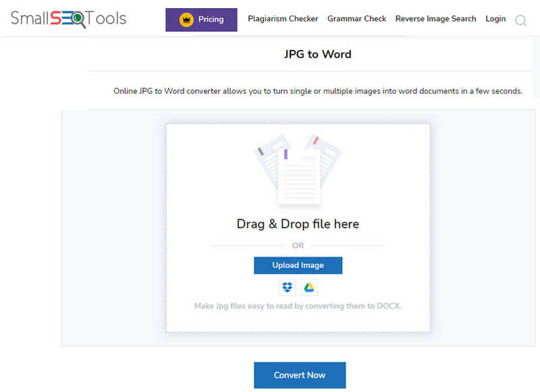Navigate to Reverse Image Search
The image size is (540, 392).
[x=435, y=19]
